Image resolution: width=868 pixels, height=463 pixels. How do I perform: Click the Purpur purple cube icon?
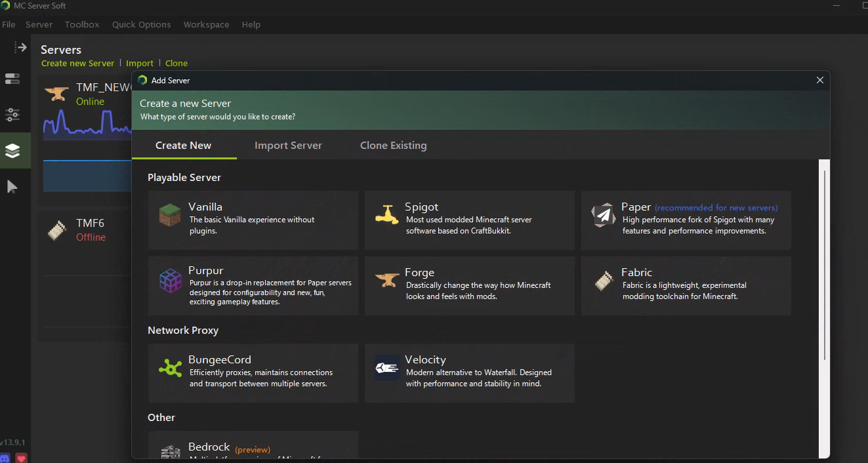point(170,281)
